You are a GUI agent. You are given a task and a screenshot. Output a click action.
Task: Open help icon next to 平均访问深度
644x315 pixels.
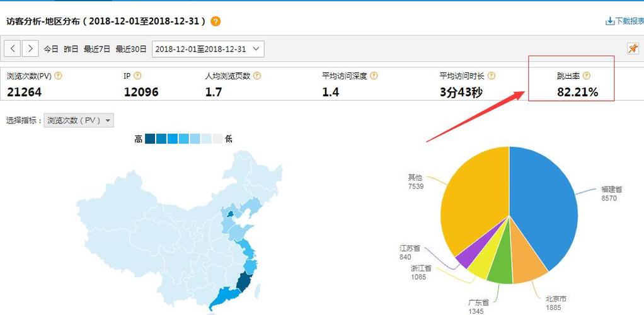coord(374,76)
